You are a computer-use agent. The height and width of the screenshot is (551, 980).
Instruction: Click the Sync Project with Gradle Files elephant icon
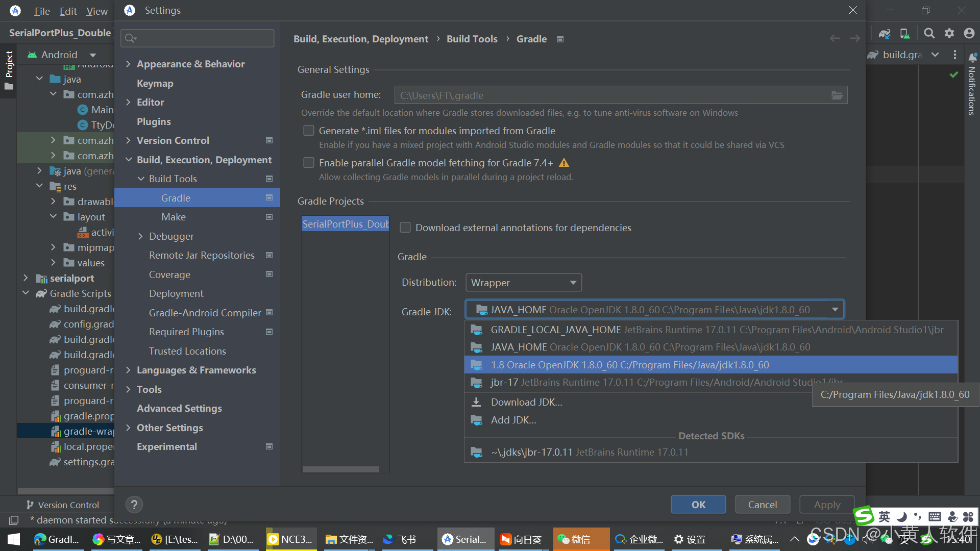tap(884, 34)
